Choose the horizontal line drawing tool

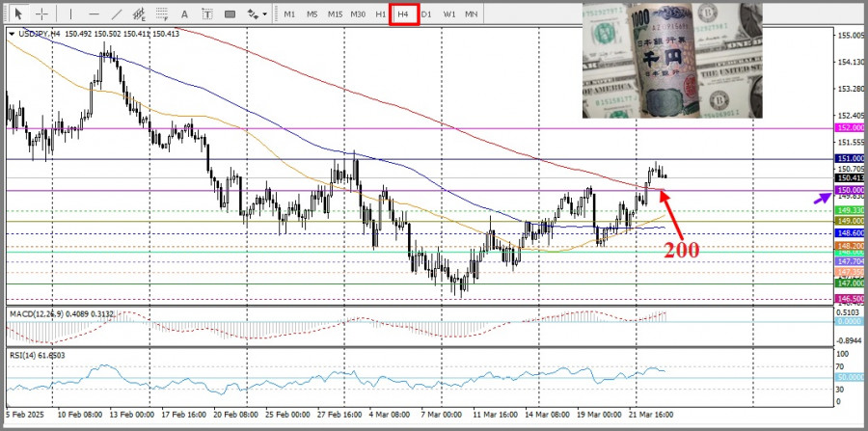tap(94, 14)
